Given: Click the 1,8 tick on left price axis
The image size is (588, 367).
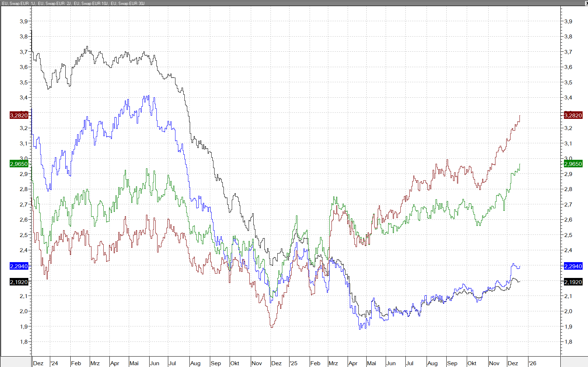Looking at the screenshot, I should pyautogui.click(x=24, y=342).
